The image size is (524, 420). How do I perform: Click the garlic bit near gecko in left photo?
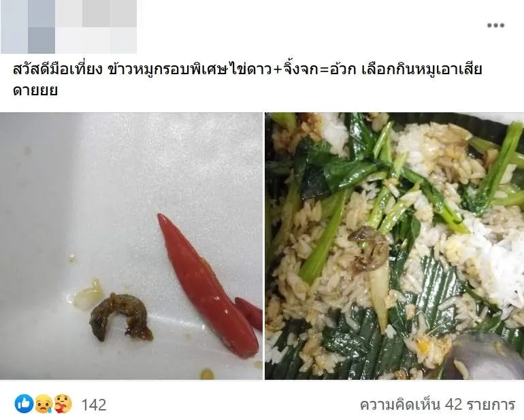[x=88, y=294]
